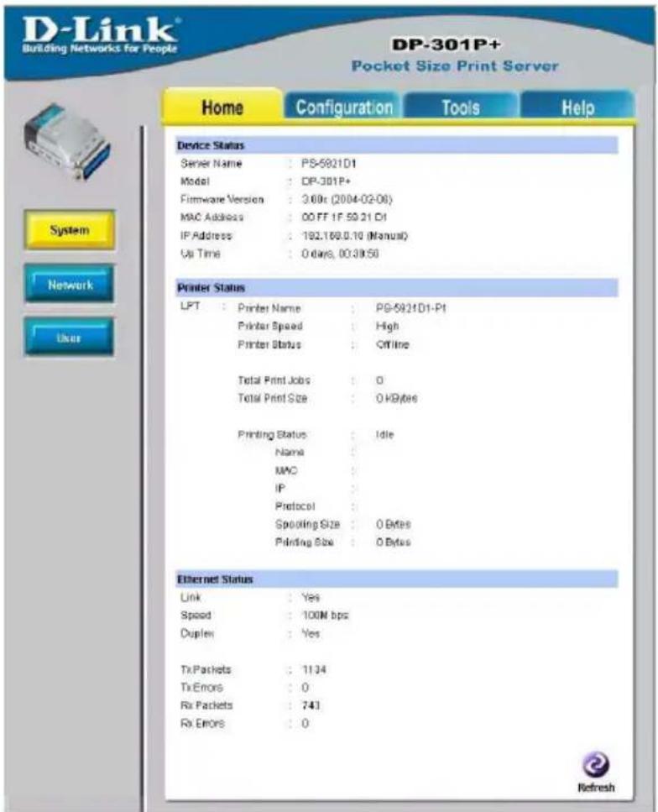Open the User sidebar button
This screenshot has width=658, height=812.
point(70,338)
